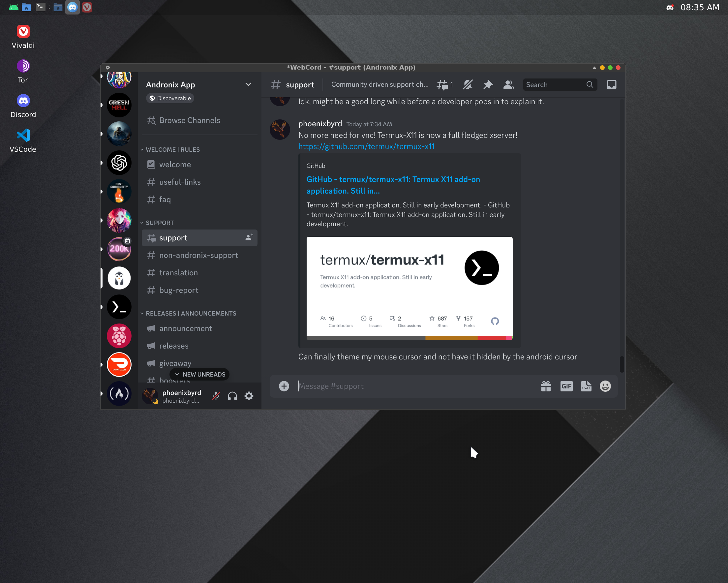This screenshot has width=728, height=583.
Task: Select Raspberry Pi server icon
Action: [119, 336]
